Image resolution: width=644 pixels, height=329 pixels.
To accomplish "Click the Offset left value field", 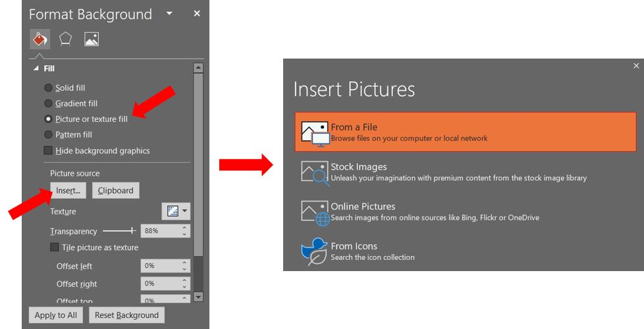I will 160,266.
